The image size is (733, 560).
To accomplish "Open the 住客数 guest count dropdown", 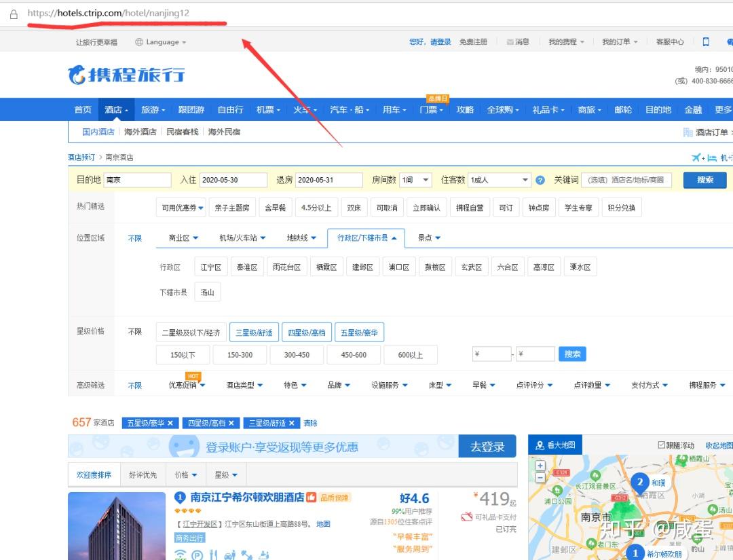I will [500, 180].
